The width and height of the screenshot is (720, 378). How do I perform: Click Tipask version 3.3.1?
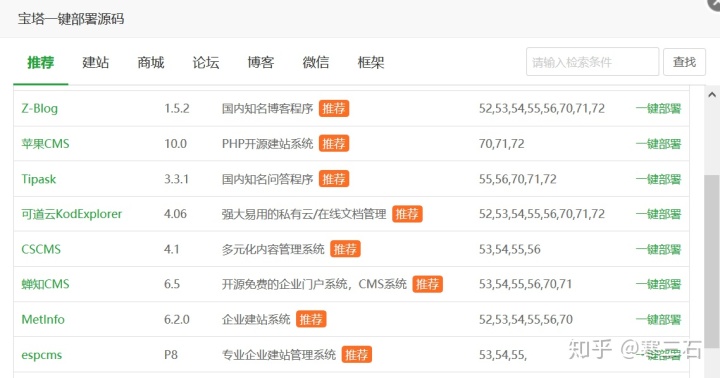(x=176, y=179)
